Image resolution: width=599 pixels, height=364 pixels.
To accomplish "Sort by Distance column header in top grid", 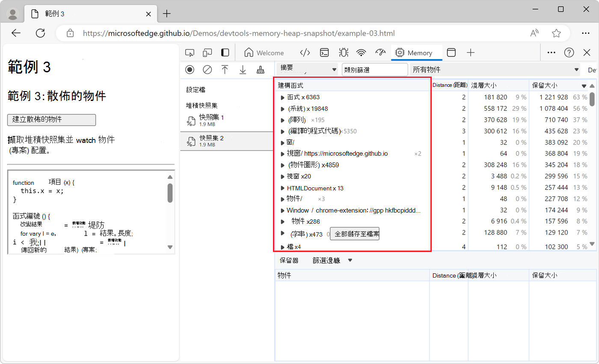I will (x=449, y=86).
